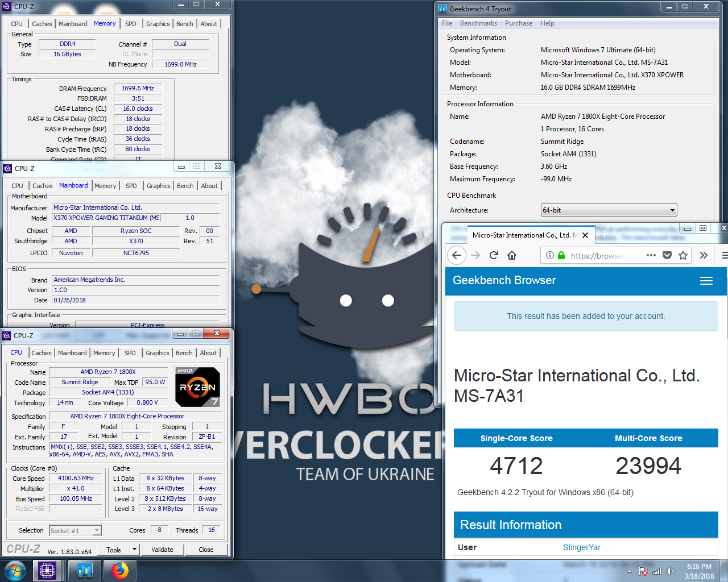Click the Bus Speed value 100.05 MHz

(x=76, y=499)
